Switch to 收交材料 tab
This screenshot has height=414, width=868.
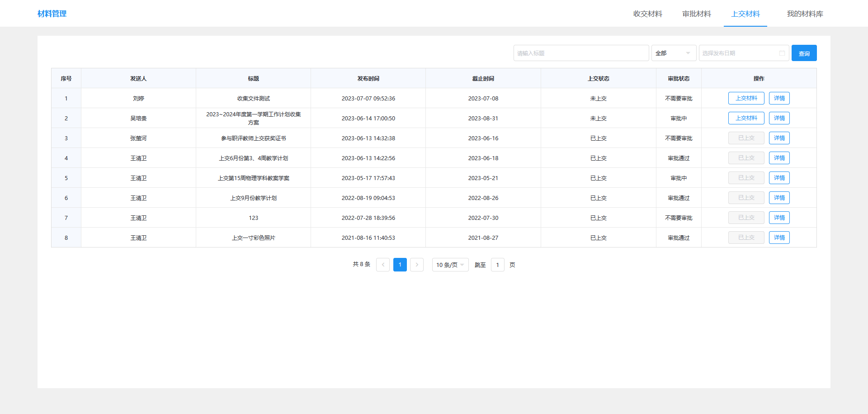[647, 14]
